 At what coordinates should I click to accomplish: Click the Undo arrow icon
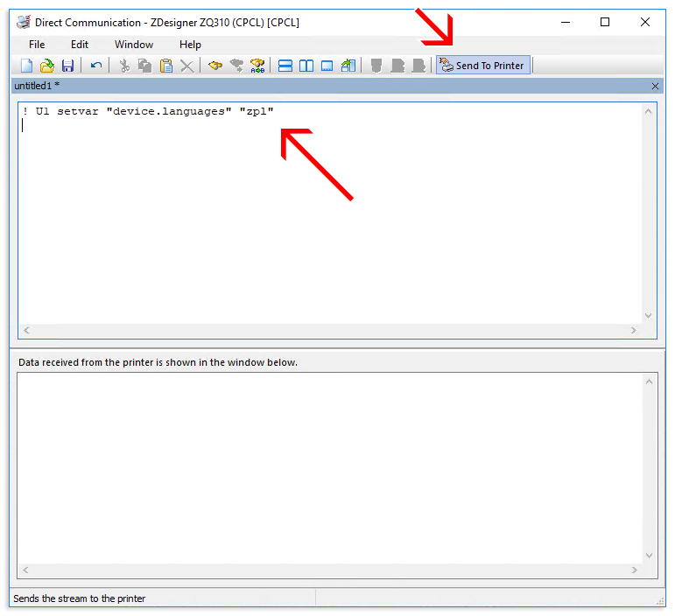pos(96,66)
